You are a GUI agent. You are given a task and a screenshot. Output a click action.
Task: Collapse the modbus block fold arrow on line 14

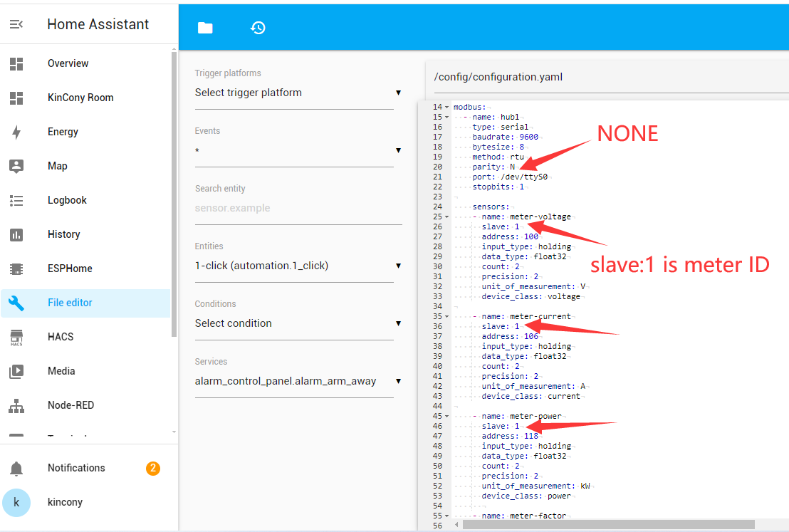tap(447, 107)
